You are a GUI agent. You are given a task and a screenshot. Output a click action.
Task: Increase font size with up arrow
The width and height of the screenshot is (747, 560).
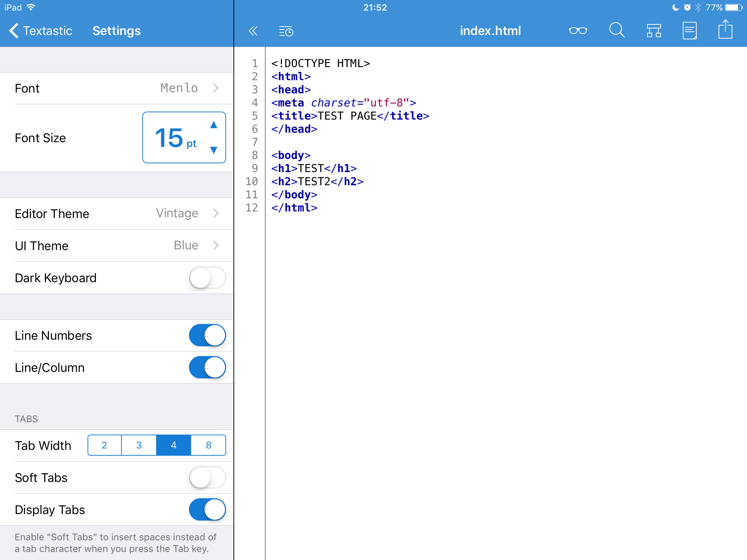pyautogui.click(x=214, y=125)
